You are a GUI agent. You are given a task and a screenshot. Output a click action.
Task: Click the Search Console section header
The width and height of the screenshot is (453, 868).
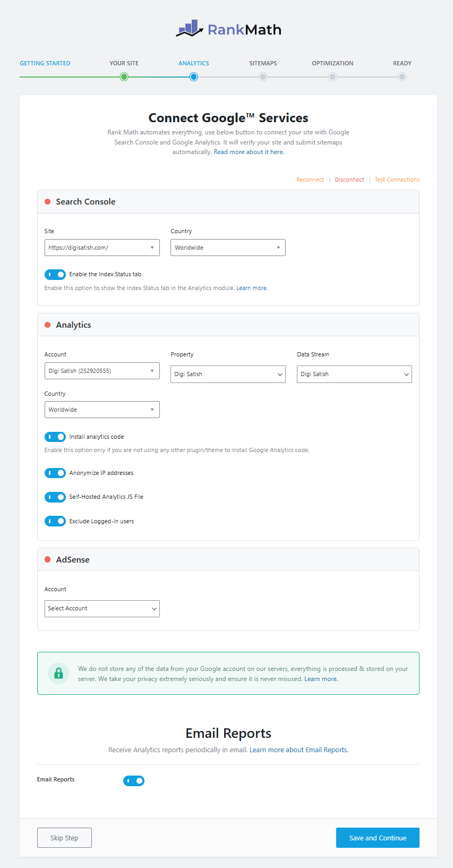[x=228, y=202]
